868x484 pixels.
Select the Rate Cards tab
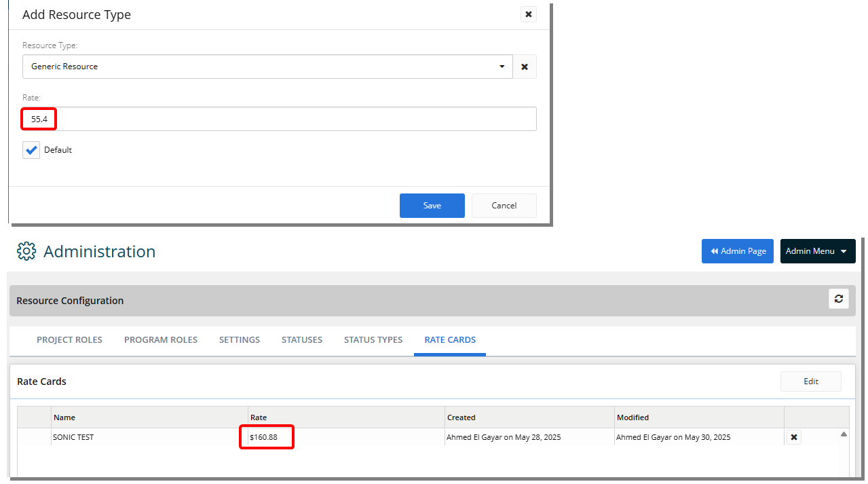click(x=449, y=340)
